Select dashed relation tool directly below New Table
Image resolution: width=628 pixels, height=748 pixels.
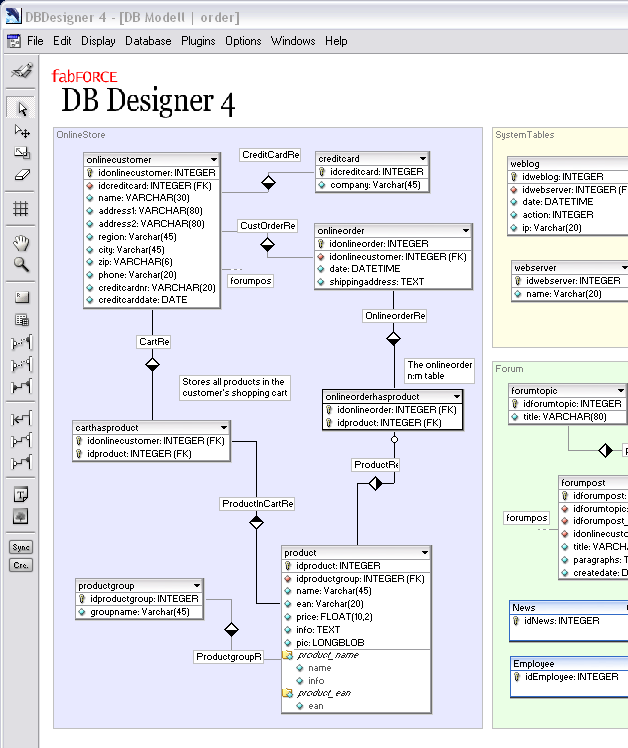[21, 342]
